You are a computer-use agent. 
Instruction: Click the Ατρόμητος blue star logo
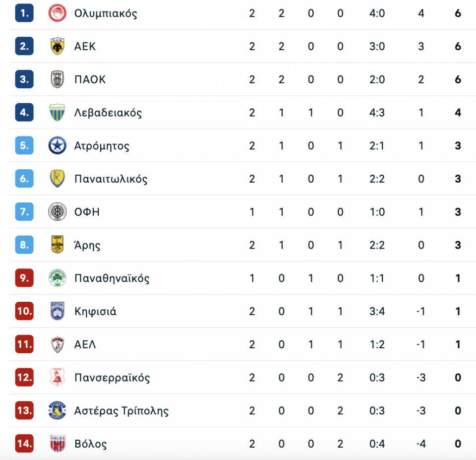coord(58,146)
